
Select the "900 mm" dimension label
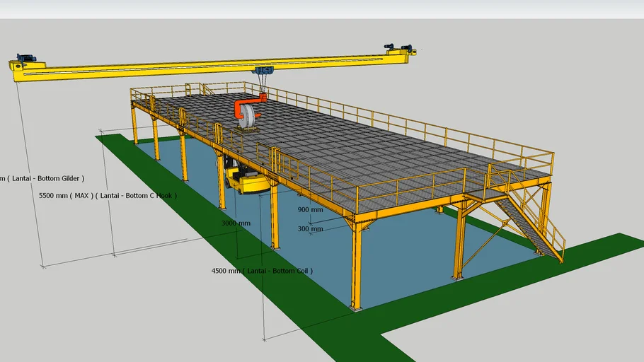(310, 210)
